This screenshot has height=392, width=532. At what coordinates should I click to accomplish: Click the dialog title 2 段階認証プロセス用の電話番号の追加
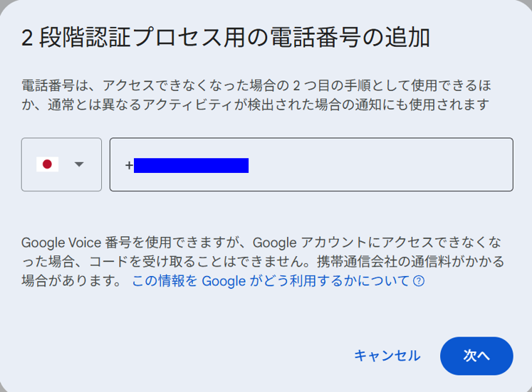[x=226, y=38]
